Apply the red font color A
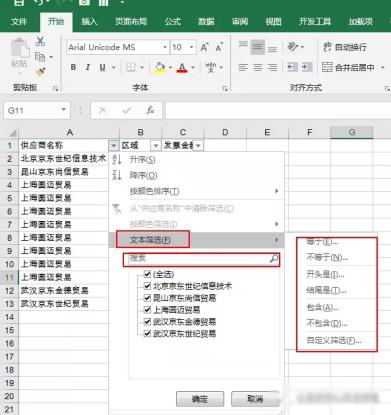Image resolution: width=391 pixels, height=415 pixels. [x=182, y=67]
